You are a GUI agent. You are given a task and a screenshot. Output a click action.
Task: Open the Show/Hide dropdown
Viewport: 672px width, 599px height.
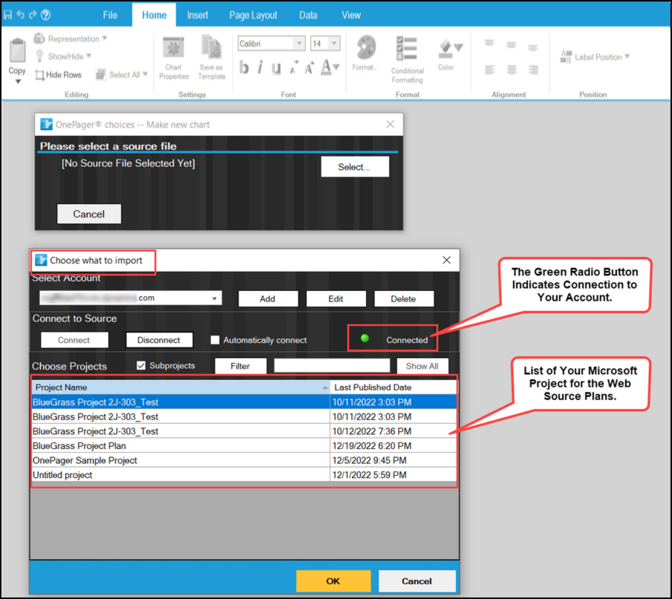click(x=63, y=56)
